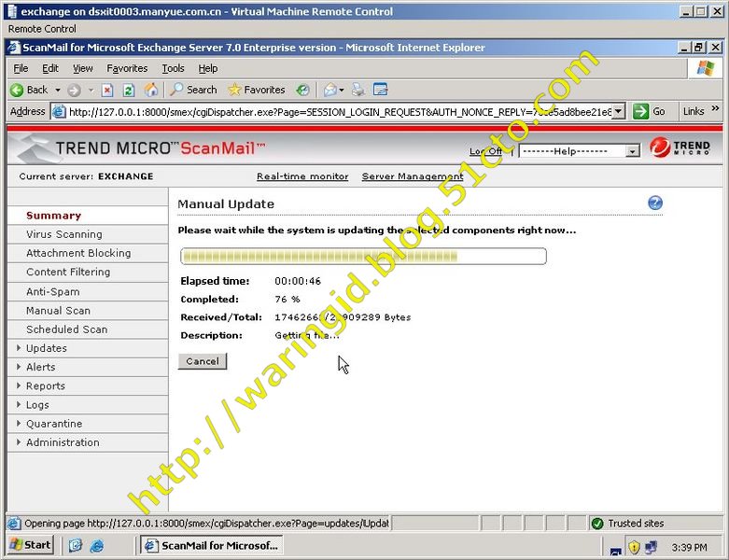Click the IE Stop toolbar icon
This screenshot has height=560, width=729.
[107, 90]
